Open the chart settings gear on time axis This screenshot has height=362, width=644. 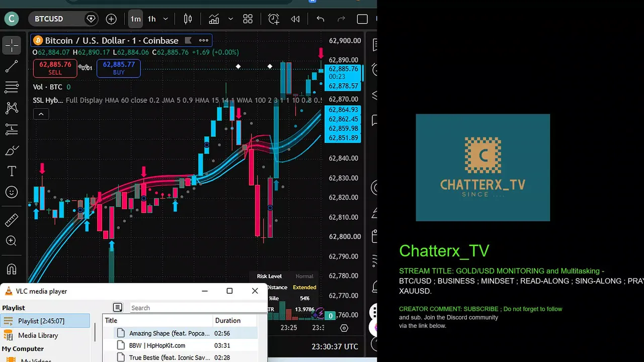click(x=344, y=328)
